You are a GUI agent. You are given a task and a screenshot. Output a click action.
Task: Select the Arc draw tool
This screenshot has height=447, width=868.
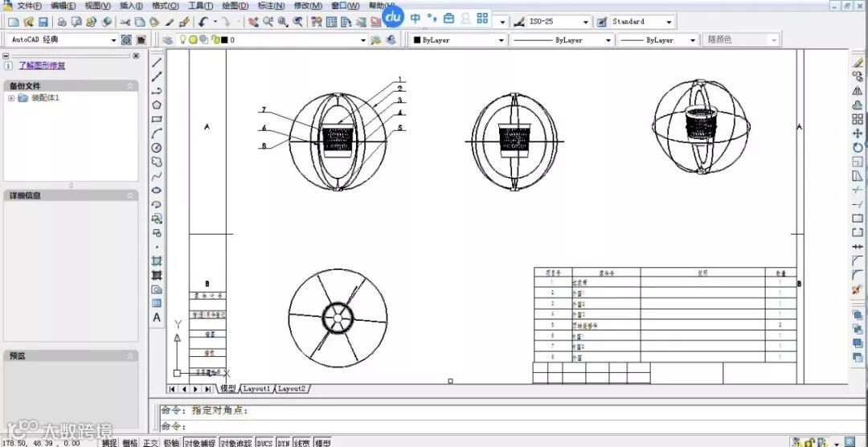coord(158,133)
